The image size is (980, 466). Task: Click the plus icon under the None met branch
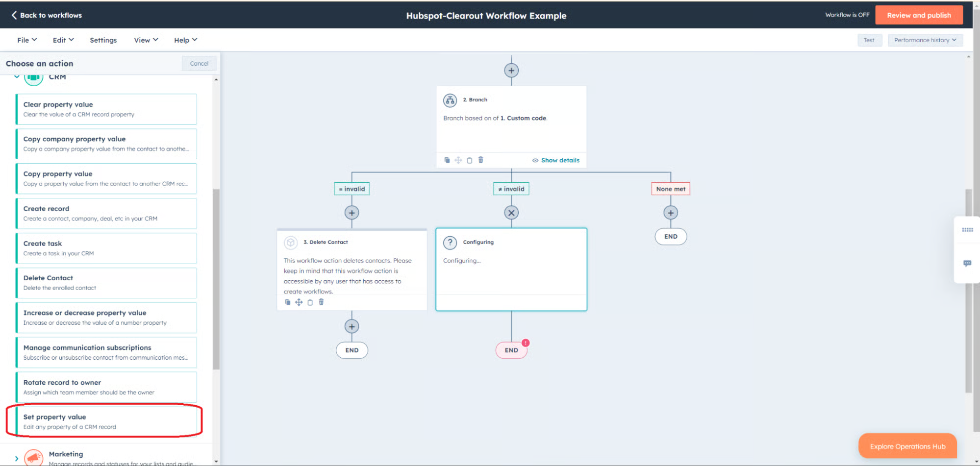[x=670, y=212]
